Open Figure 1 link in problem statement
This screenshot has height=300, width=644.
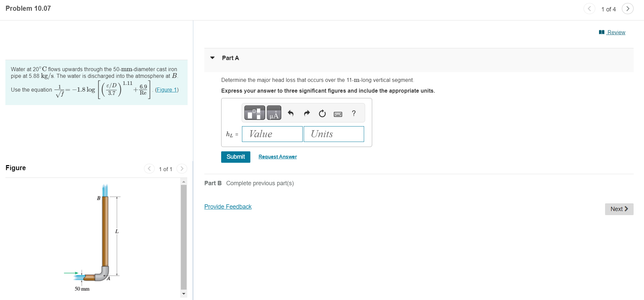[x=167, y=90]
